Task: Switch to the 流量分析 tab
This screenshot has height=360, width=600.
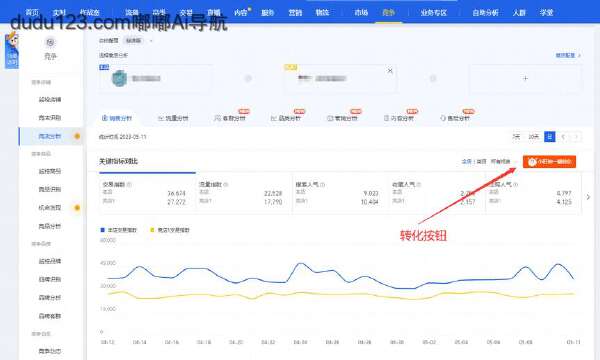Action: click(x=173, y=118)
